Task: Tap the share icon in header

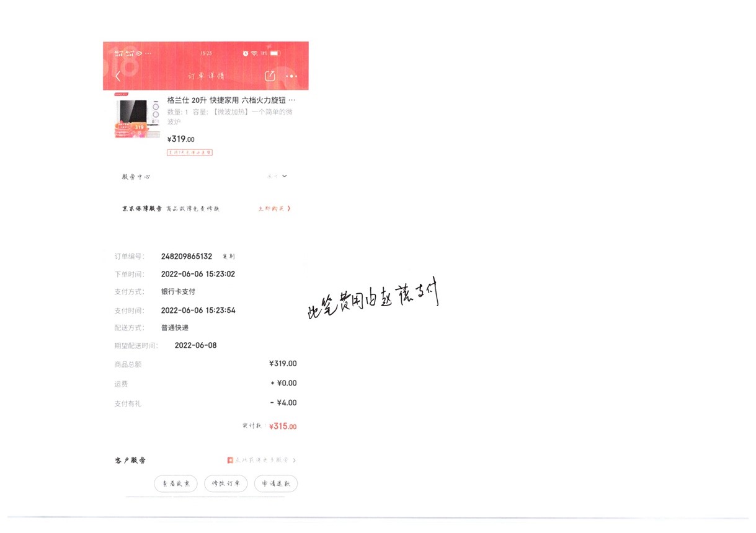Action: (270, 76)
